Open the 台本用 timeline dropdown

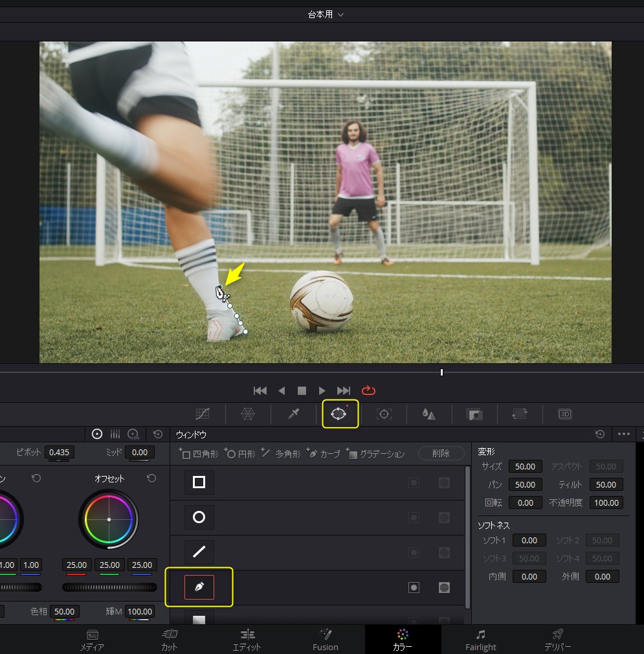coord(326,15)
